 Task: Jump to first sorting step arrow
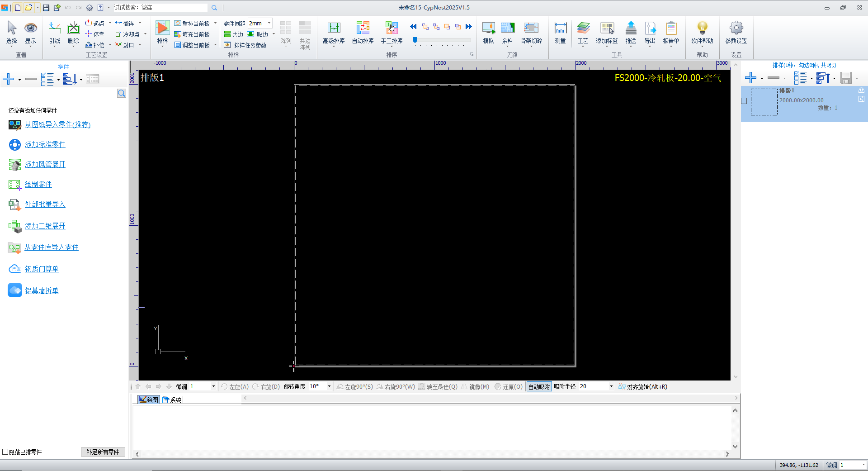(413, 27)
